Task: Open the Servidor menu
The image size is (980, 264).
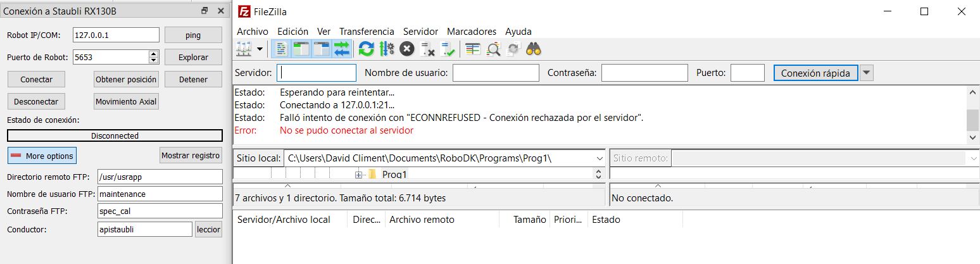Action: 421,31
